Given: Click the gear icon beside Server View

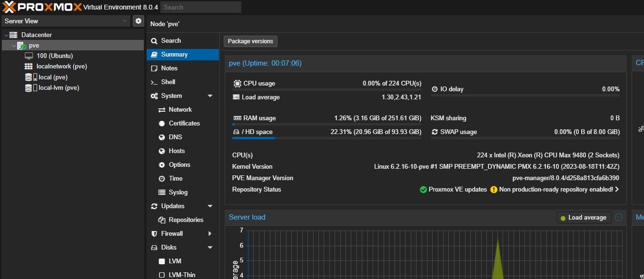Looking at the screenshot, I should [138, 21].
